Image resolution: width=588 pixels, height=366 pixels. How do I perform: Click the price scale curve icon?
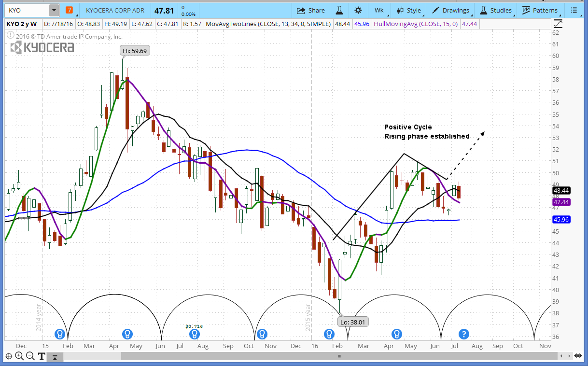tap(558, 23)
